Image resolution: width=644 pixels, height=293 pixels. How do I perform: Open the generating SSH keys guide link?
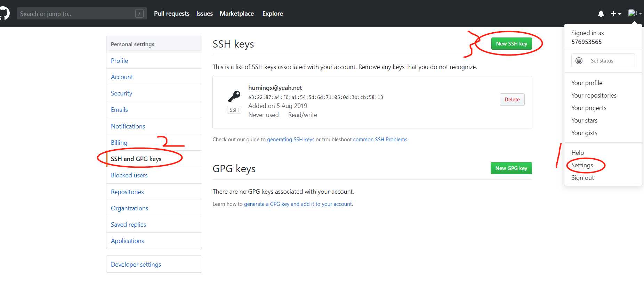291,140
